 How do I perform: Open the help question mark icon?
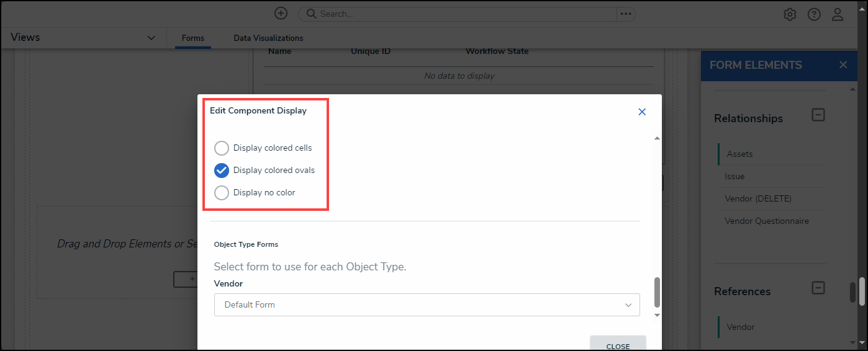814,14
